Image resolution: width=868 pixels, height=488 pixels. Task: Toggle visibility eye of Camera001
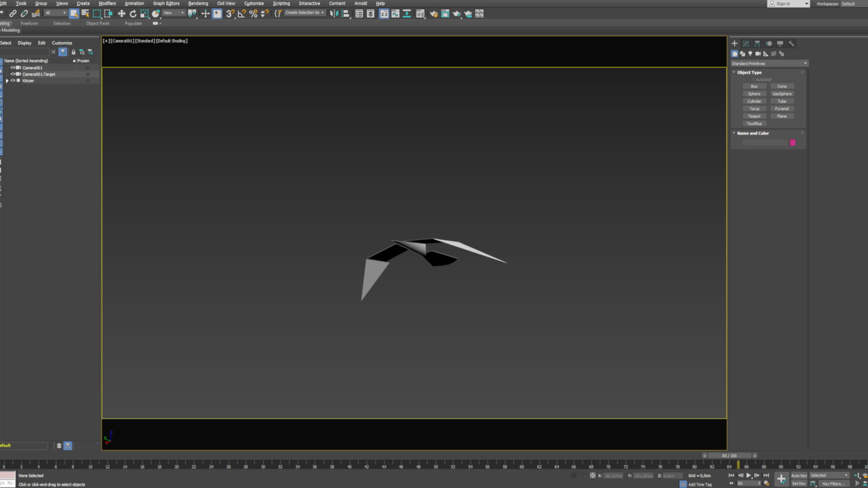point(13,67)
